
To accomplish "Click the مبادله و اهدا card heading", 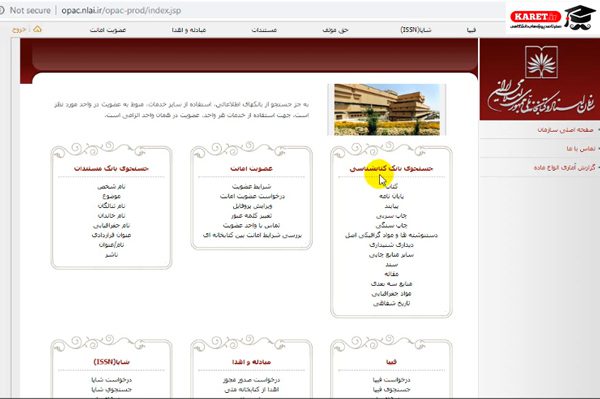I will coord(251,362).
